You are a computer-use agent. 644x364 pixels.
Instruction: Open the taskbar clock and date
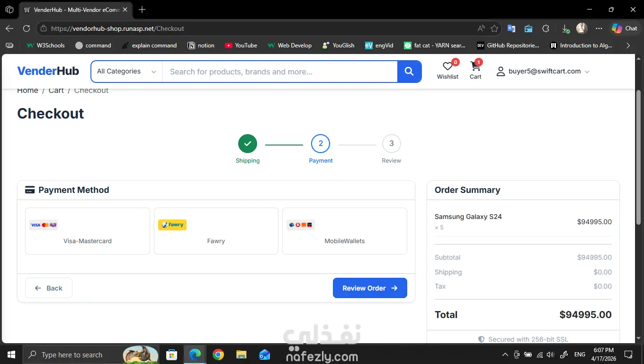point(603,355)
